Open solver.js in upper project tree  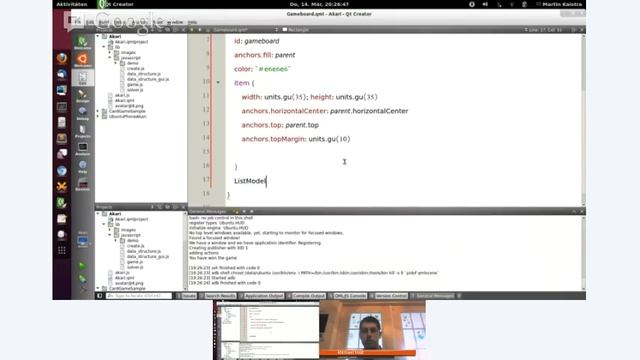[x=135, y=90]
